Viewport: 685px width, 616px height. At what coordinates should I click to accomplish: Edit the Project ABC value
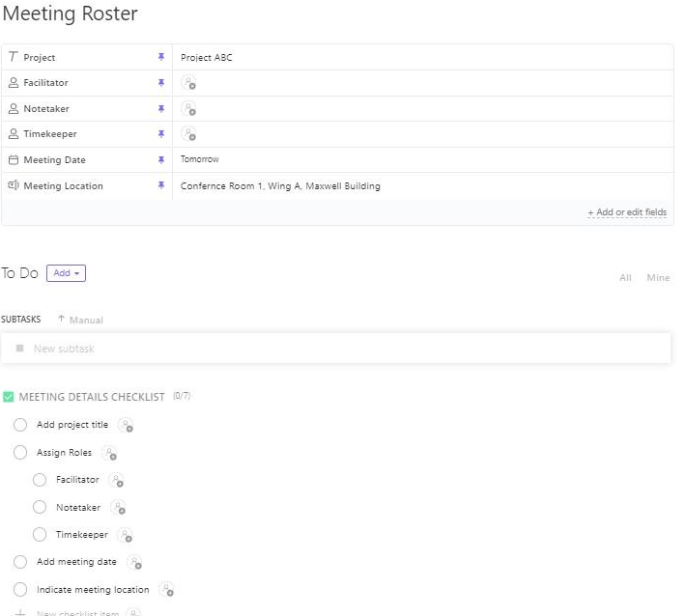point(206,57)
